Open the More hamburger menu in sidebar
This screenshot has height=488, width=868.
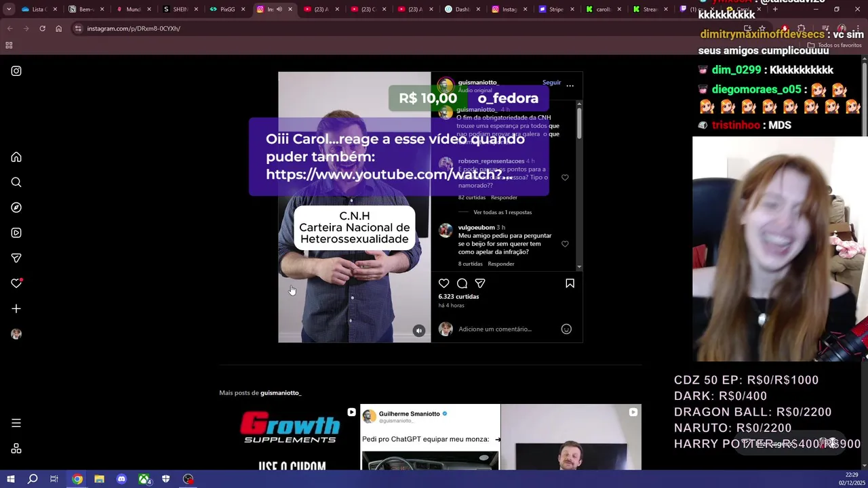(x=16, y=423)
